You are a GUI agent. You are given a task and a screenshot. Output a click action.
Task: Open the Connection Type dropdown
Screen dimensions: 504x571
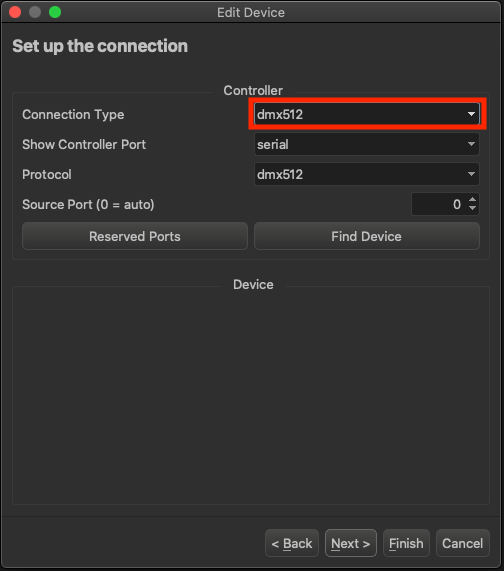pyautogui.click(x=367, y=114)
